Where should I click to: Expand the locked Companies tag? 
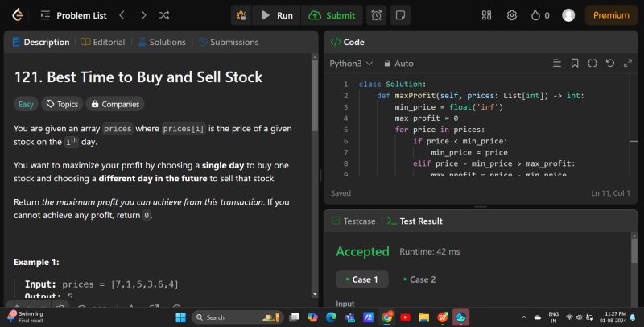pyautogui.click(x=115, y=105)
